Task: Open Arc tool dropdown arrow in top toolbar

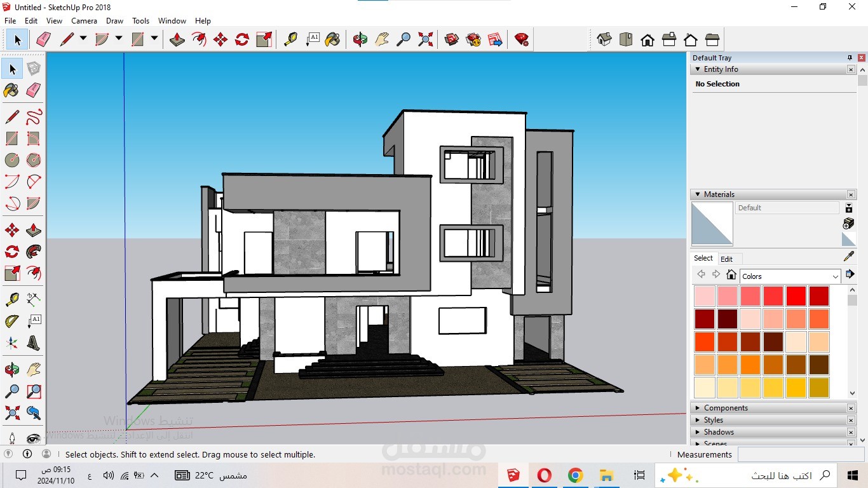Action: (118, 39)
